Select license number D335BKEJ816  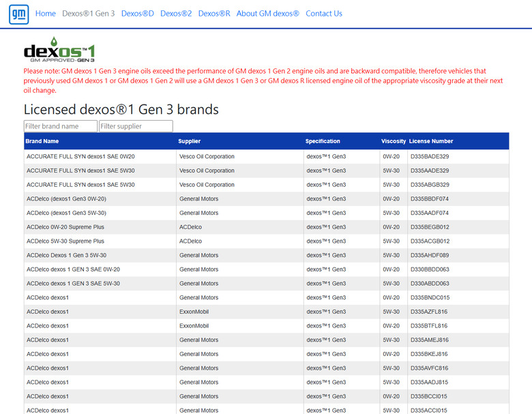[429, 354]
